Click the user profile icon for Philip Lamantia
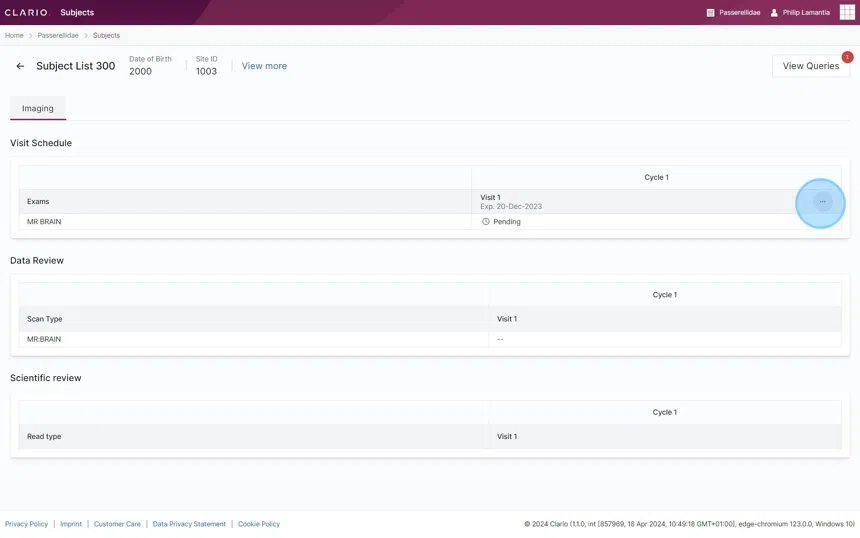 (x=774, y=13)
